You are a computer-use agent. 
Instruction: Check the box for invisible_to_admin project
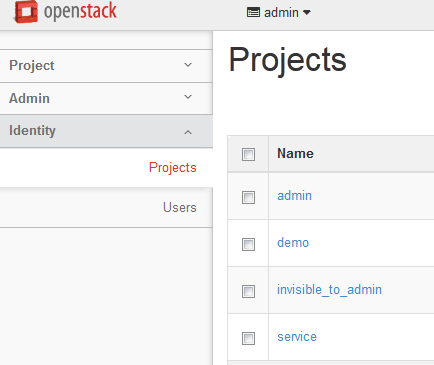click(x=248, y=291)
